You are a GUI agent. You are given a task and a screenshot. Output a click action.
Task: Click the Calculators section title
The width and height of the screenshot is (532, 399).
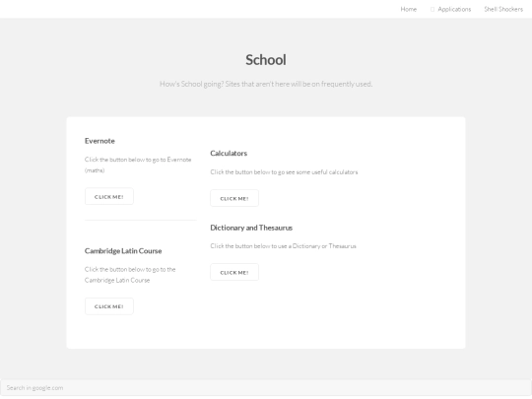pos(229,154)
